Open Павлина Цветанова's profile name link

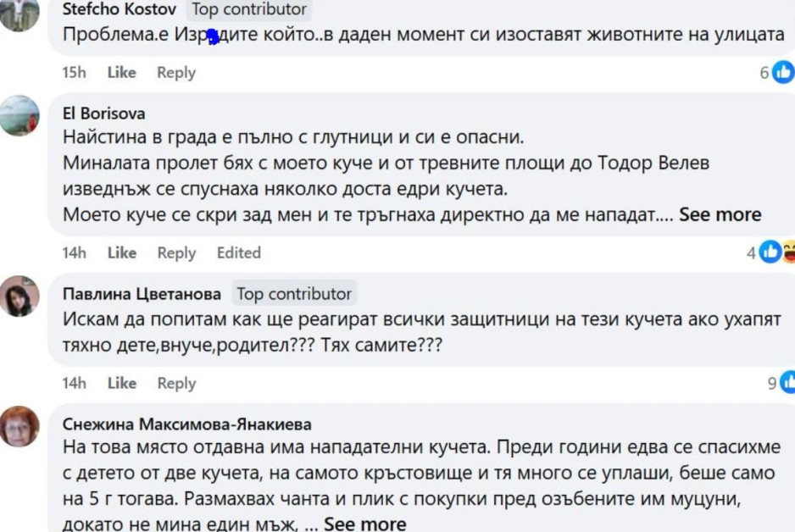[x=142, y=294]
